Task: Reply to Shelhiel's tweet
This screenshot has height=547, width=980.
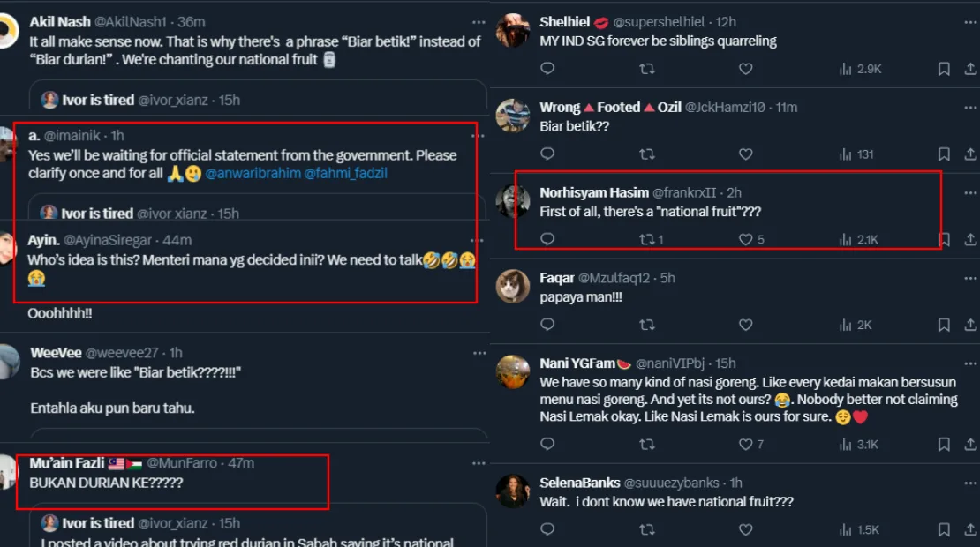Action: click(547, 69)
